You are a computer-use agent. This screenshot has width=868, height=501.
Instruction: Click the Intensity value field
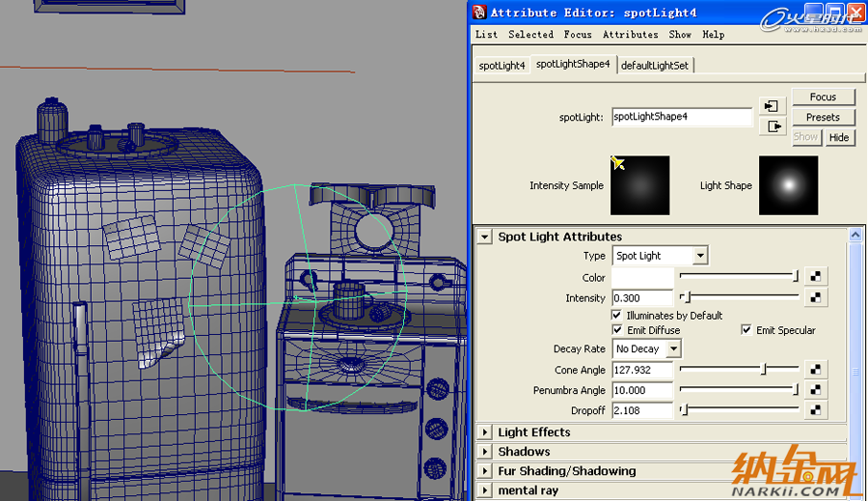pos(642,298)
